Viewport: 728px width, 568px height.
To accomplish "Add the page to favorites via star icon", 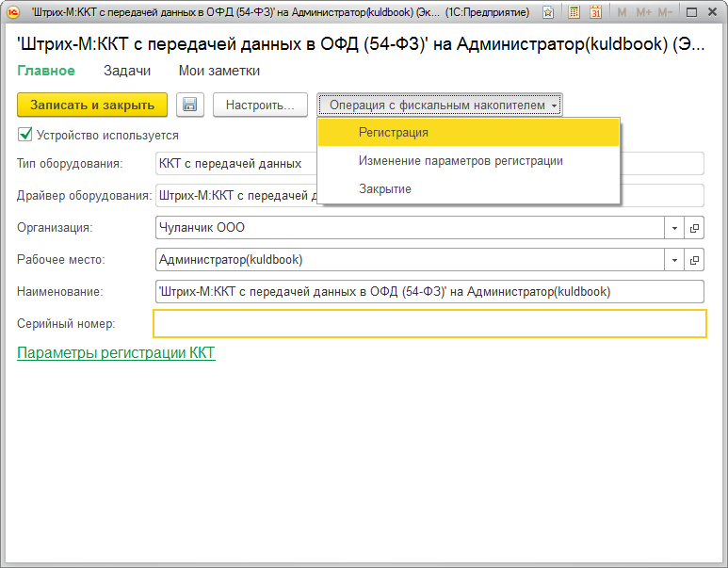I will (547, 13).
